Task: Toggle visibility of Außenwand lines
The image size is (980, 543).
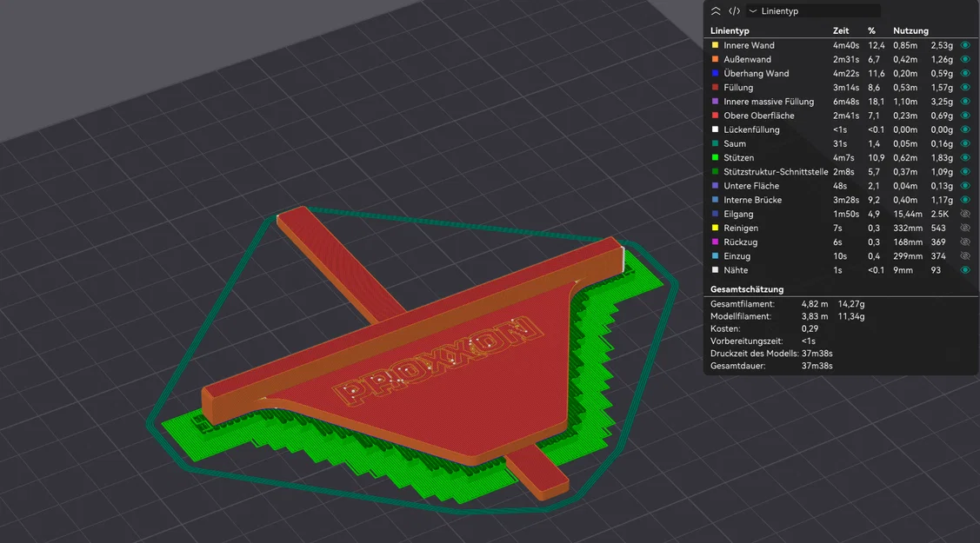Action: (965, 59)
